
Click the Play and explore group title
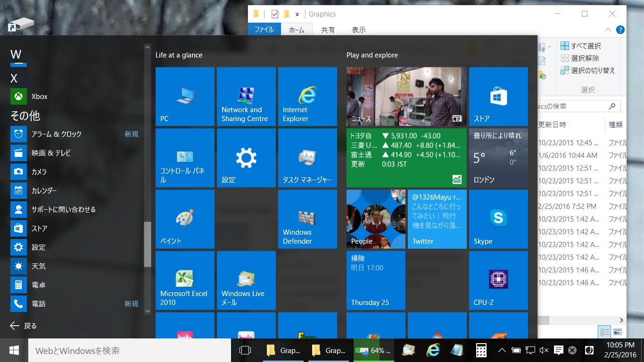(372, 55)
